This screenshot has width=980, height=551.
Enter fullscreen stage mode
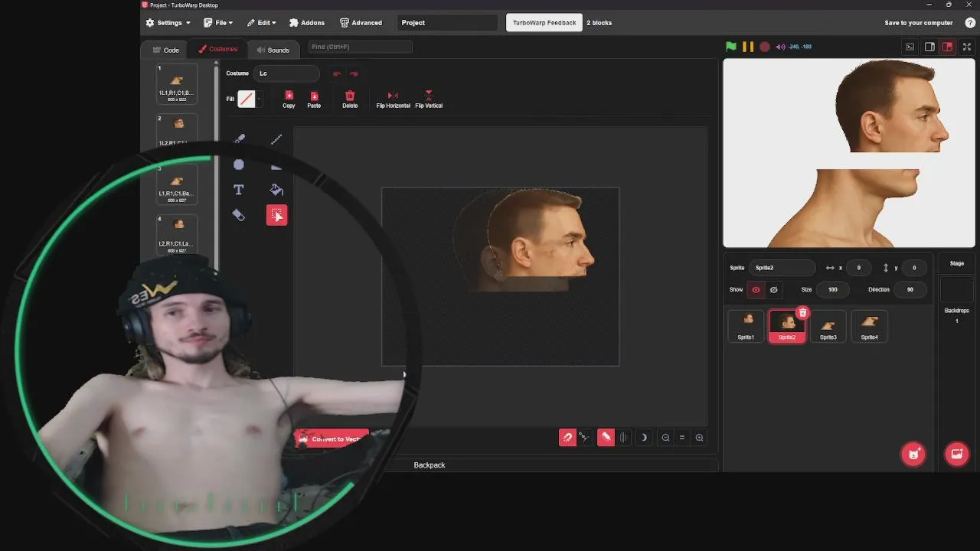coord(966,47)
